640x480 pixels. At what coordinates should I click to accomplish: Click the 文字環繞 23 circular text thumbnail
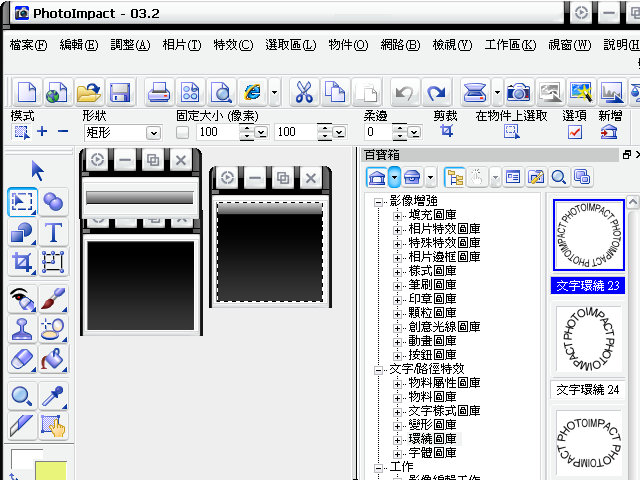(589, 235)
